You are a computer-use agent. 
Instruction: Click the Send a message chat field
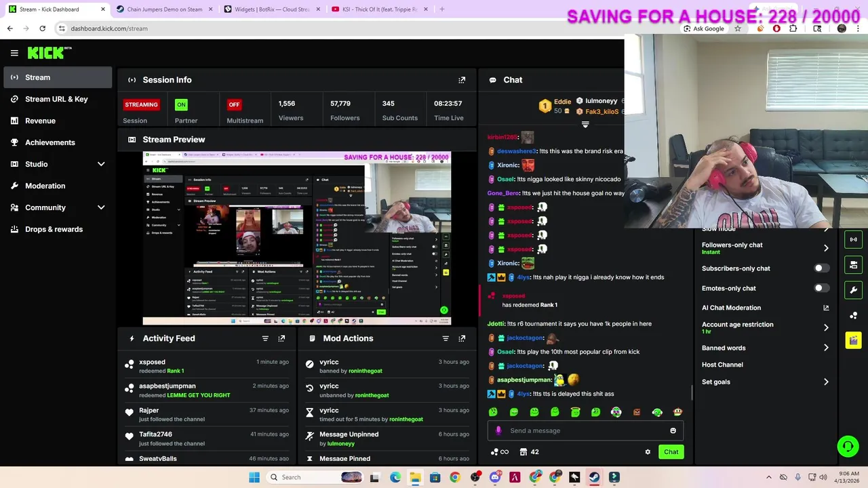click(585, 430)
